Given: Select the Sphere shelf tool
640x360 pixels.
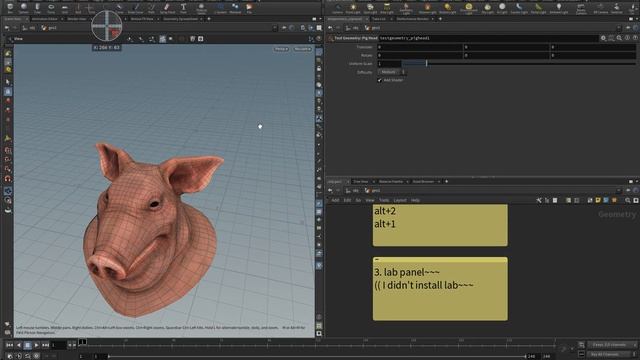Looking at the screenshot, I should tap(24, 8).
